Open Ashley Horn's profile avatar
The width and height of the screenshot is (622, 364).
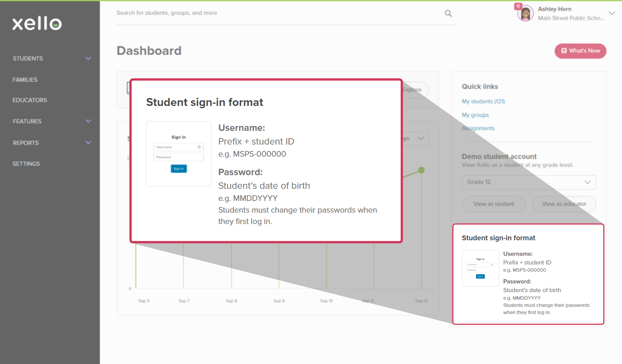click(x=526, y=14)
